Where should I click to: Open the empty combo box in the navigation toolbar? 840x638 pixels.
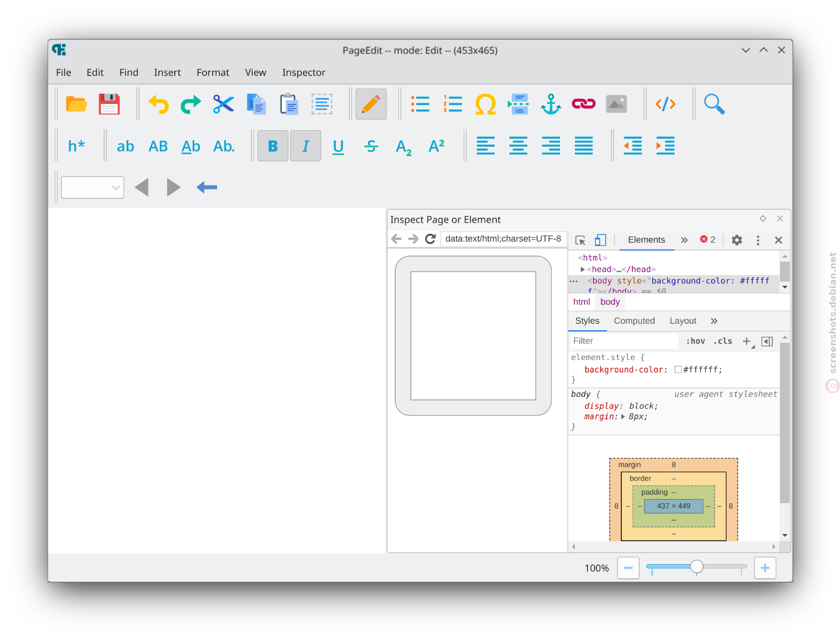[x=93, y=188]
